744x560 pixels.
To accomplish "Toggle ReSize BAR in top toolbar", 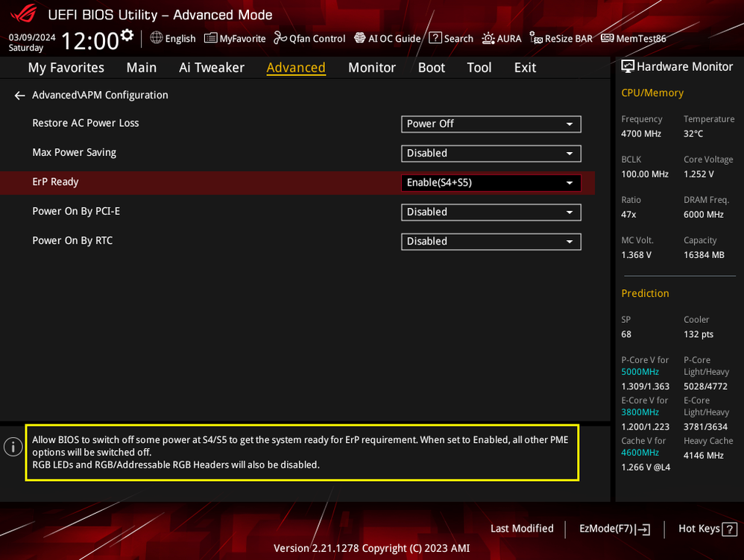I will [561, 38].
